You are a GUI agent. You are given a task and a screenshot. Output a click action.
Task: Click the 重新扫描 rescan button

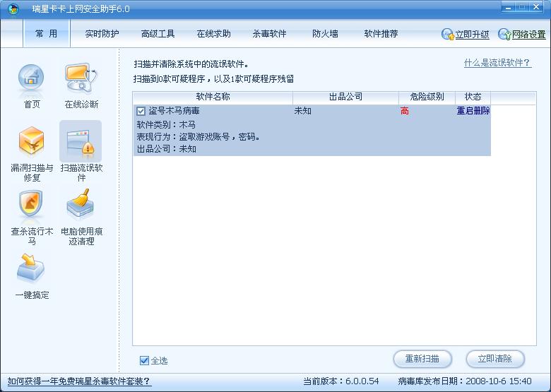point(422,359)
